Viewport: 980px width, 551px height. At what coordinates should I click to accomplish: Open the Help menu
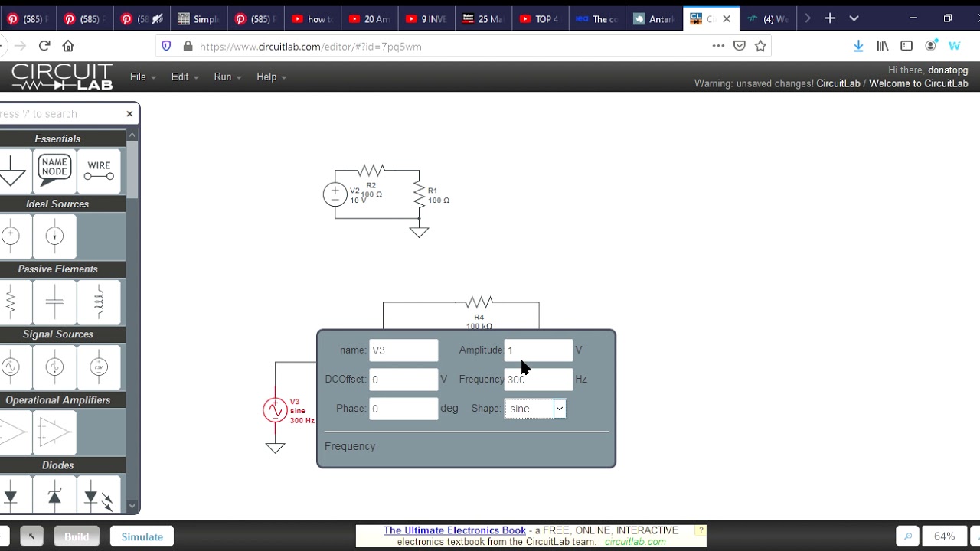pos(271,77)
